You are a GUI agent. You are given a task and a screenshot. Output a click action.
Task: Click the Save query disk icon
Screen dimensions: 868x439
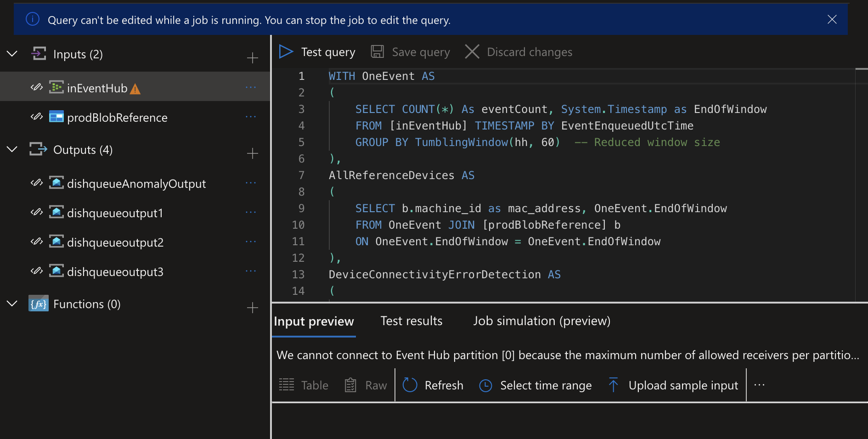click(377, 52)
